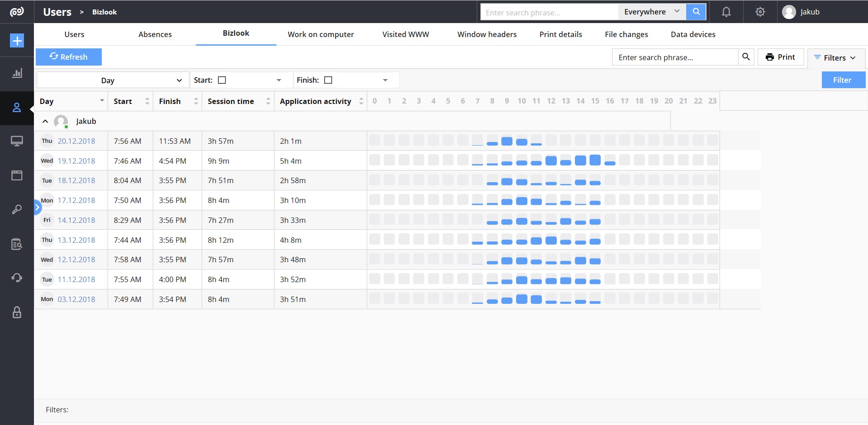Click the blue Filter button
The height and width of the screenshot is (425, 868).
pyautogui.click(x=843, y=80)
